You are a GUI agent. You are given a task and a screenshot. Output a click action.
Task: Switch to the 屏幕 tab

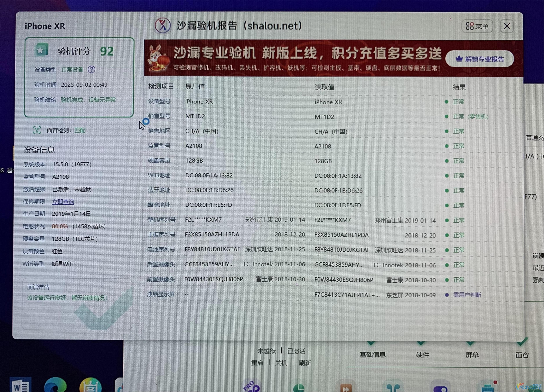tap(472, 355)
